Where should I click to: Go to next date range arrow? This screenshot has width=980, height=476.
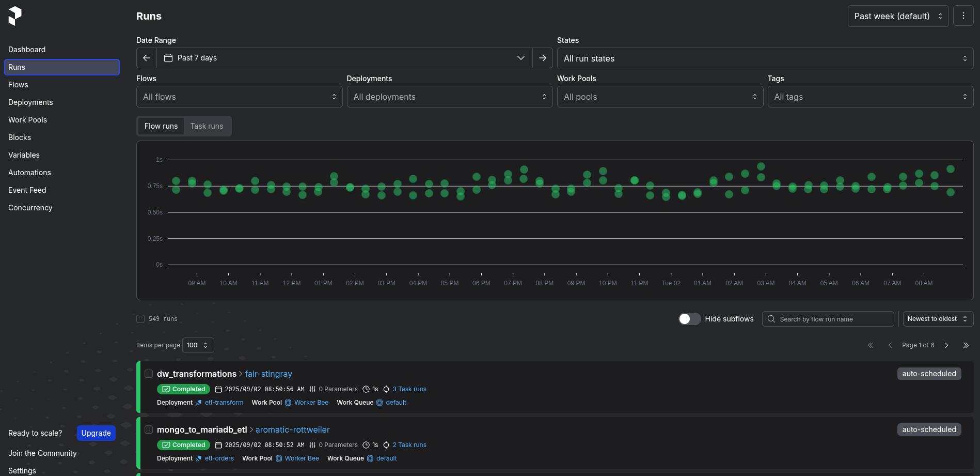[x=542, y=58]
